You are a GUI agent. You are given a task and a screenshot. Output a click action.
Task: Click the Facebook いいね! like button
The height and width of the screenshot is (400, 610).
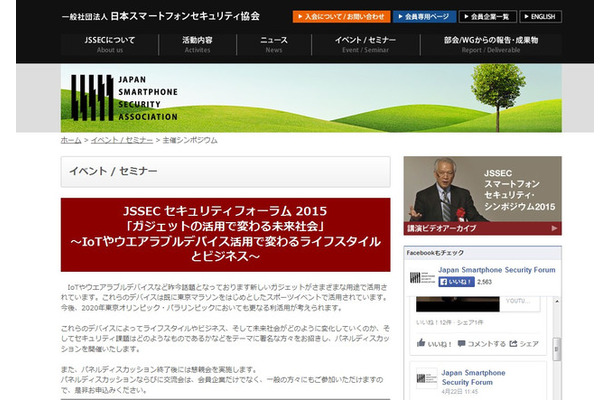pyautogui.click(x=456, y=282)
